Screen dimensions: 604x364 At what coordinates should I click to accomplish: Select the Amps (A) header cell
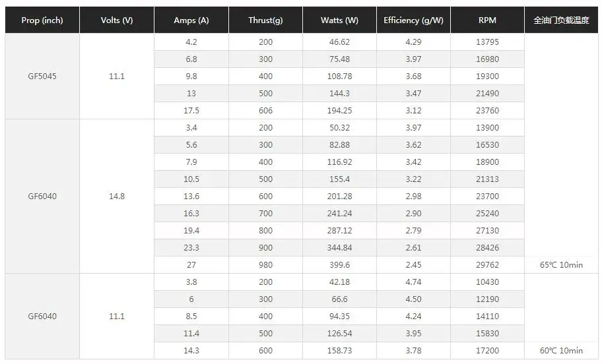(191, 20)
